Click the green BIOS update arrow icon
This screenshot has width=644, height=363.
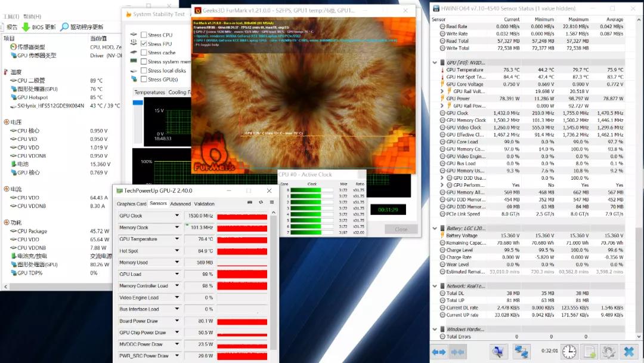pyautogui.click(x=26, y=27)
